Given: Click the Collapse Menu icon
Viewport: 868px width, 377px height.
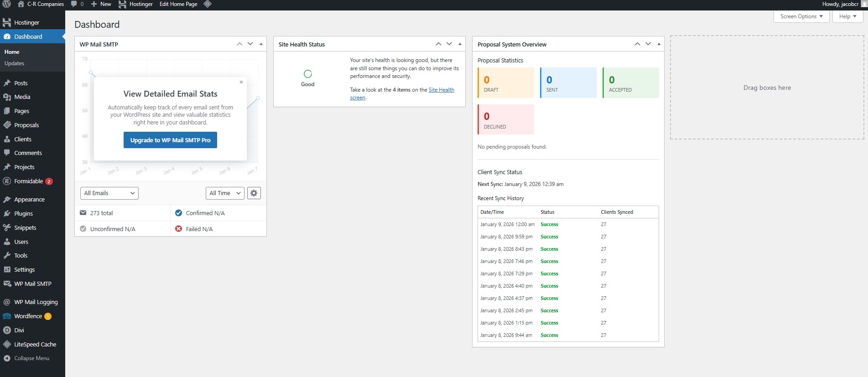Looking at the screenshot, I should [x=7, y=358].
